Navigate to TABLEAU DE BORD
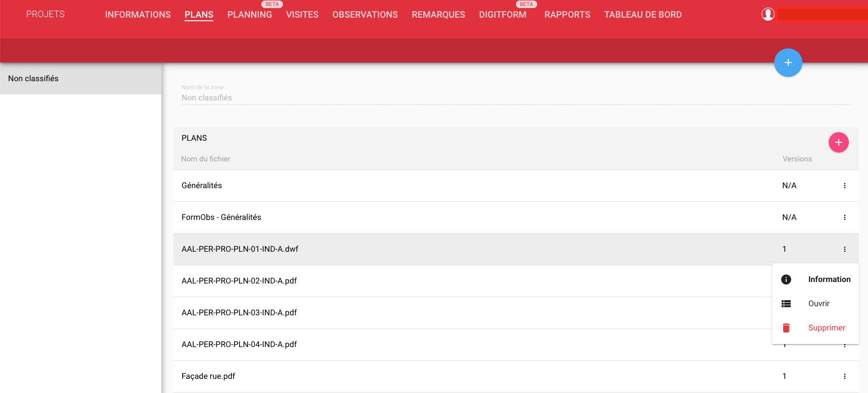Image resolution: width=868 pixels, height=393 pixels. 643,15
